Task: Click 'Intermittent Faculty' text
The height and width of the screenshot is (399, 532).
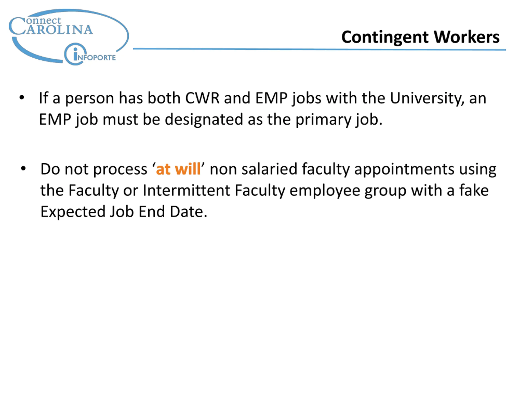Action: 214,191
